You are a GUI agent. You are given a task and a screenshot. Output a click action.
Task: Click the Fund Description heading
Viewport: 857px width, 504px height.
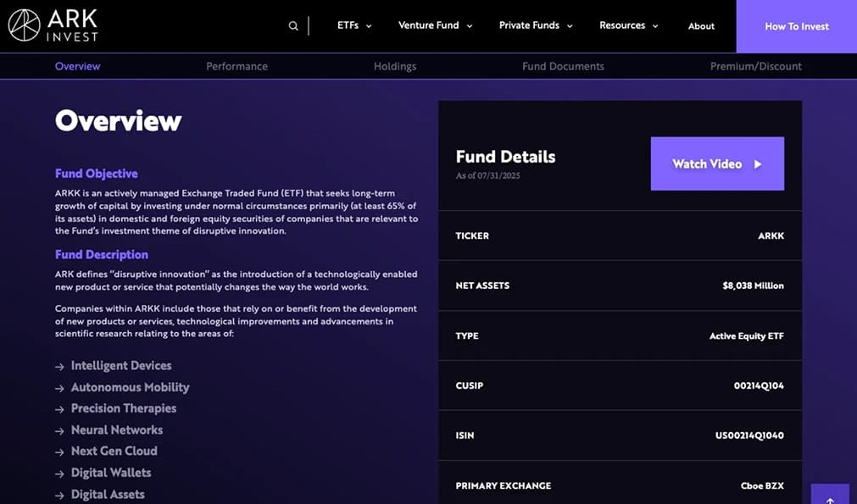click(101, 254)
